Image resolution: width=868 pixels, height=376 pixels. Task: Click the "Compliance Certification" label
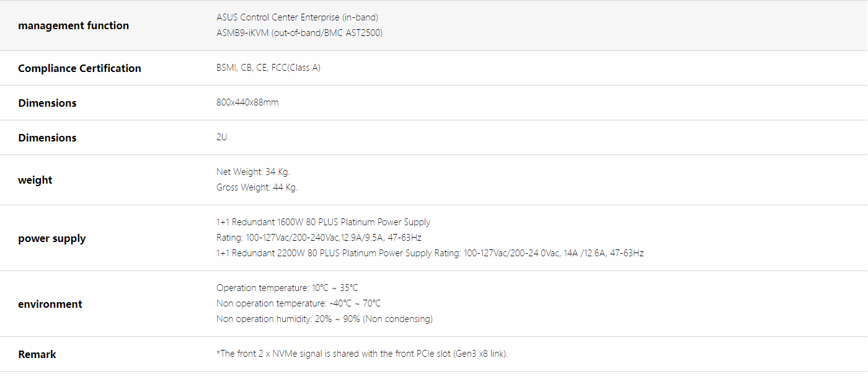pos(79,68)
